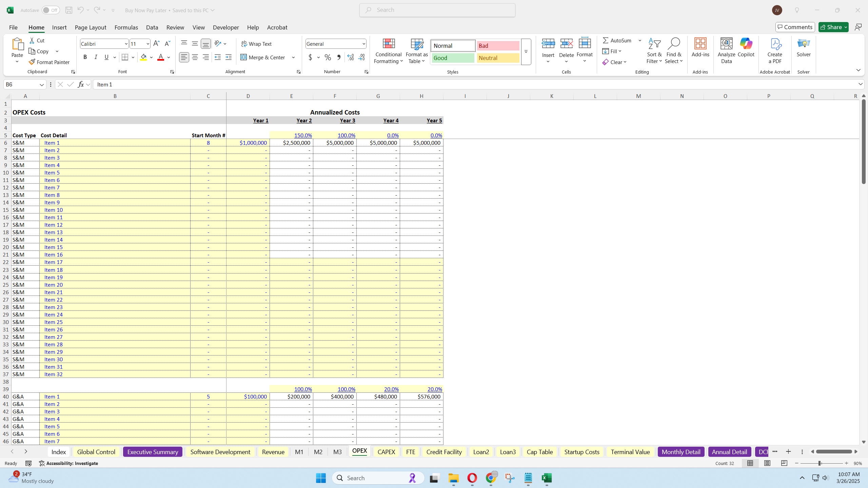Click the formula bar to edit
The image size is (868, 488).
point(271,84)
